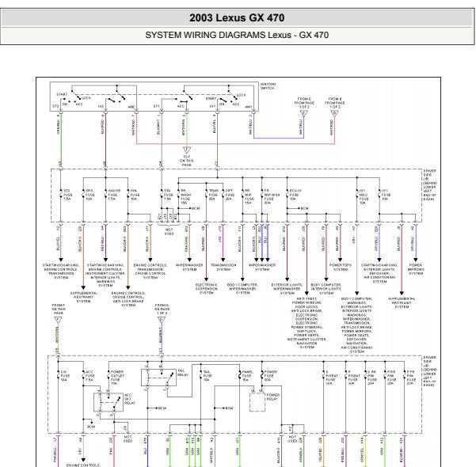Select the SRS FUSE 10A label
The width and height of the screenshot is (476, 467).
pos(89,195)
